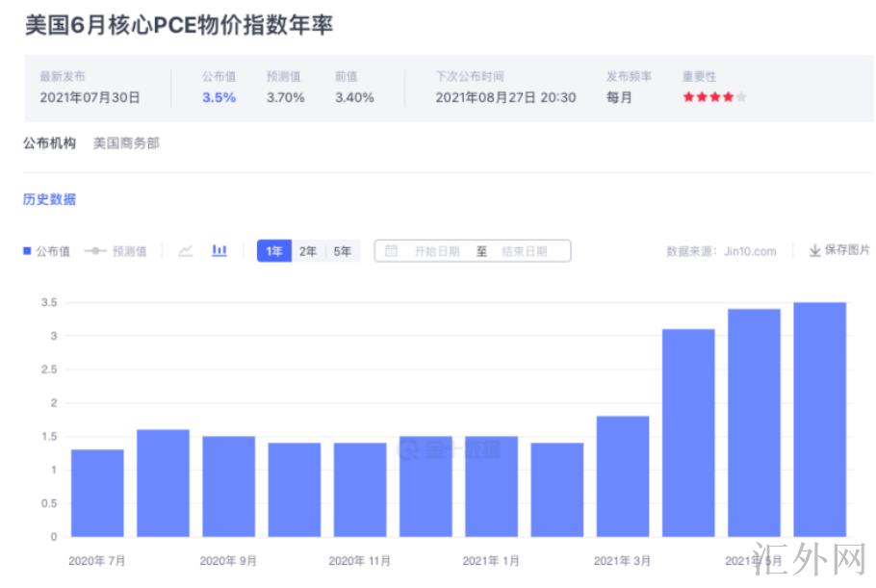Switch to line chart view icon
The height and width of the screenshot is (588, 876).
click(186, 251)
